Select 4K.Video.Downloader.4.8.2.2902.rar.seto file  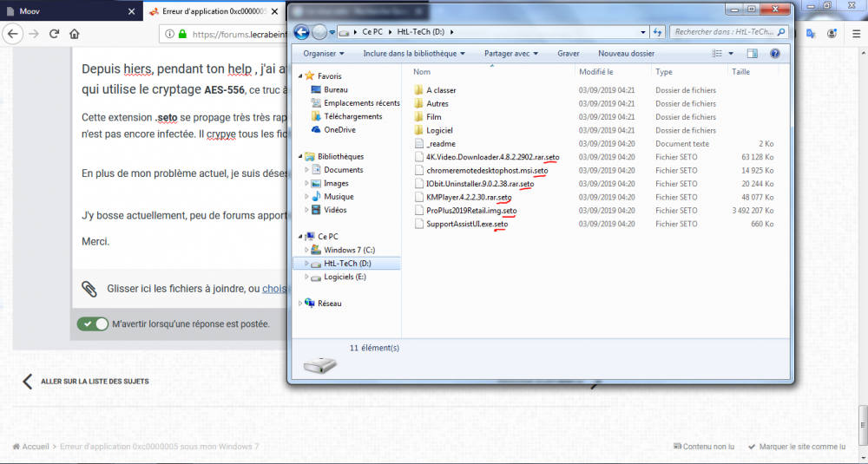point(493,157)
